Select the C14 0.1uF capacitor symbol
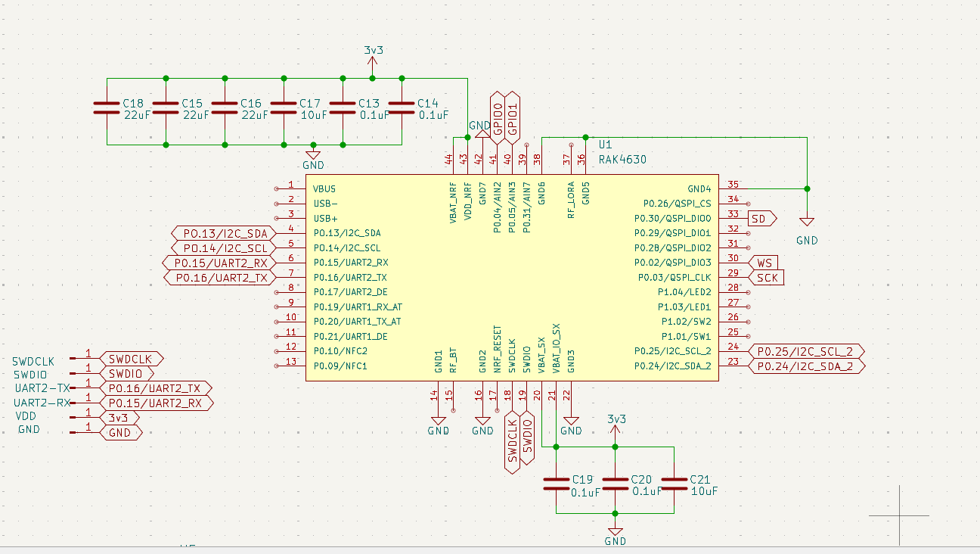This screenshot has width=980, height=554. click(x=402, y=108)
